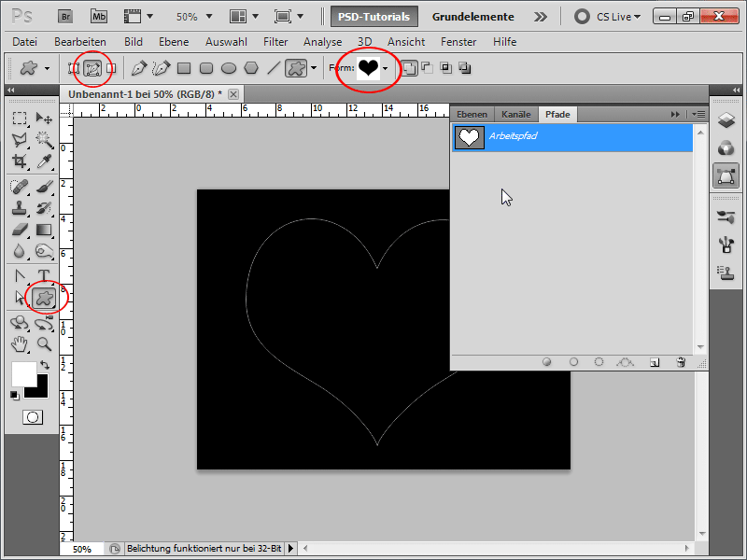
Task: Select the Zoom tool
Action: pyautogui.click(x=44, y=343)
